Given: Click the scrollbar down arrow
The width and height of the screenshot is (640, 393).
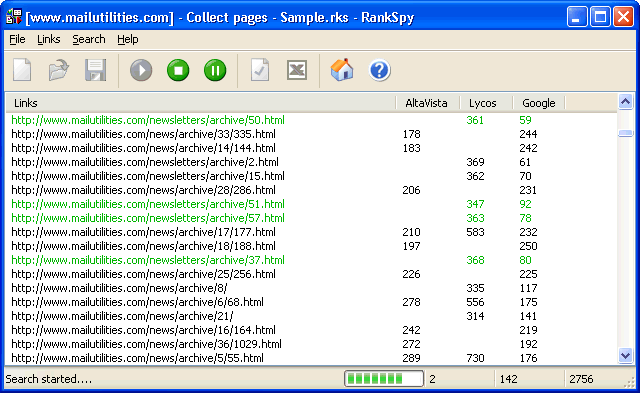Looking at the screenshot, I should pyautogui.click(x=625, y=355).
